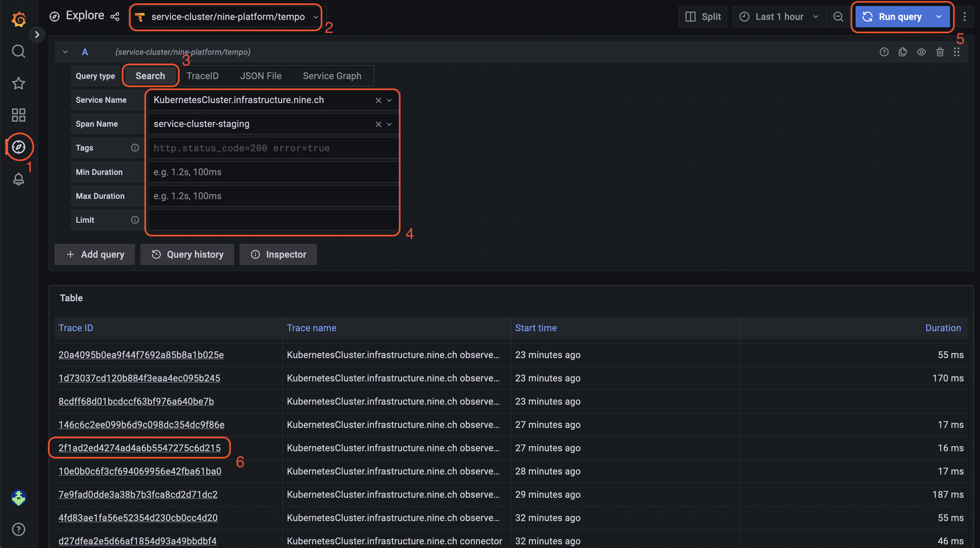
Task: Open the Span Name dropdown
Action: 389,124
